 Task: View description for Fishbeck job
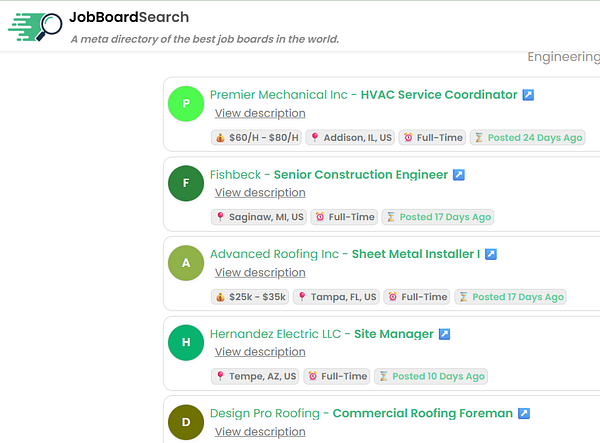point(260,193)
